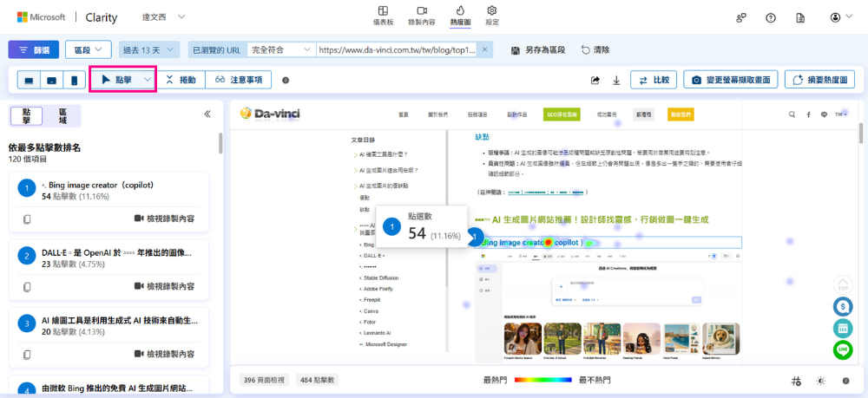The height and width of the screenshot is (398, 868).
Task: Select the Bing image creator ranking card
Action: (108, 202)
